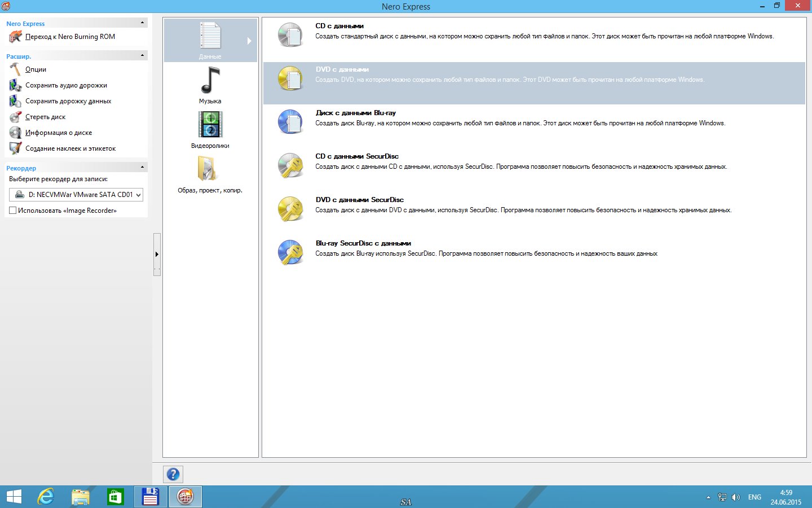This screenshot has width=812, height=508.
Task: Enable the Использовать «Image Recorder» checkbox
Action: coord(12,211)
